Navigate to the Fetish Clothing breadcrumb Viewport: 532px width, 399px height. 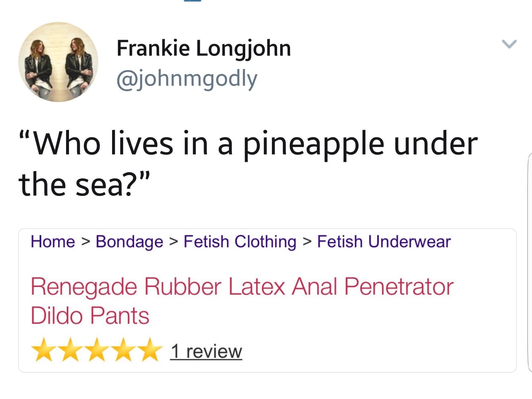pos(240,242)
